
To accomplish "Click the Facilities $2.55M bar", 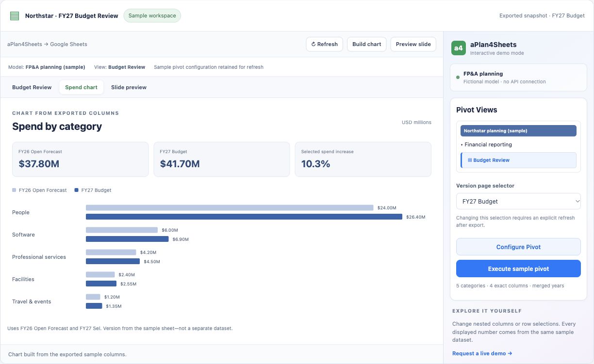I will [101, 284].
